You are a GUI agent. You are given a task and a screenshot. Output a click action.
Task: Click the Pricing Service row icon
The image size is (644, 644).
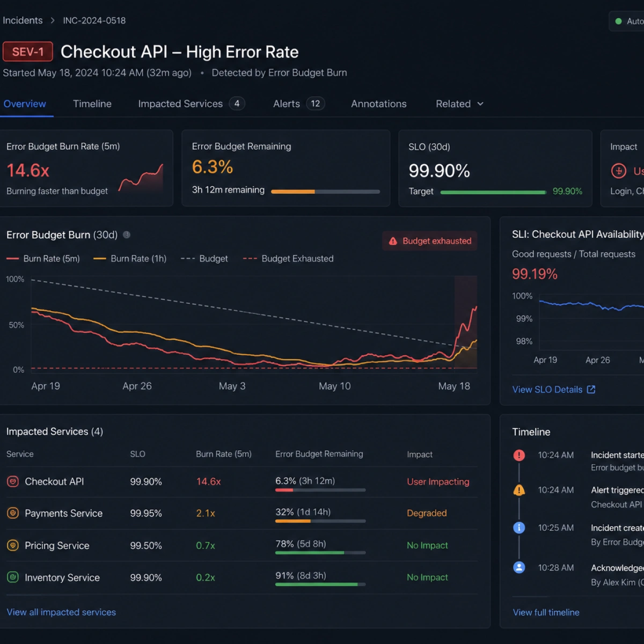(x=13, y=545)
